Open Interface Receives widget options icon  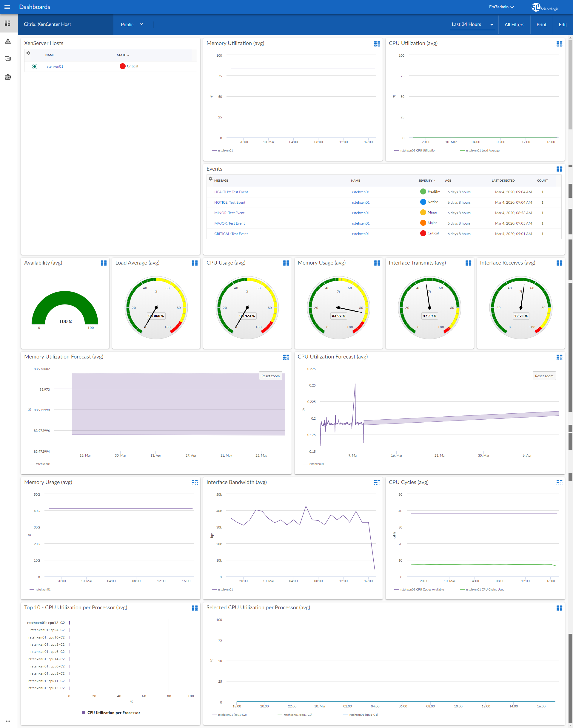559,263
